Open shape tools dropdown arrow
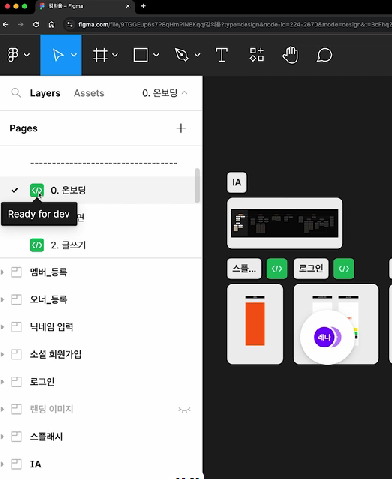 click(156, 55)
